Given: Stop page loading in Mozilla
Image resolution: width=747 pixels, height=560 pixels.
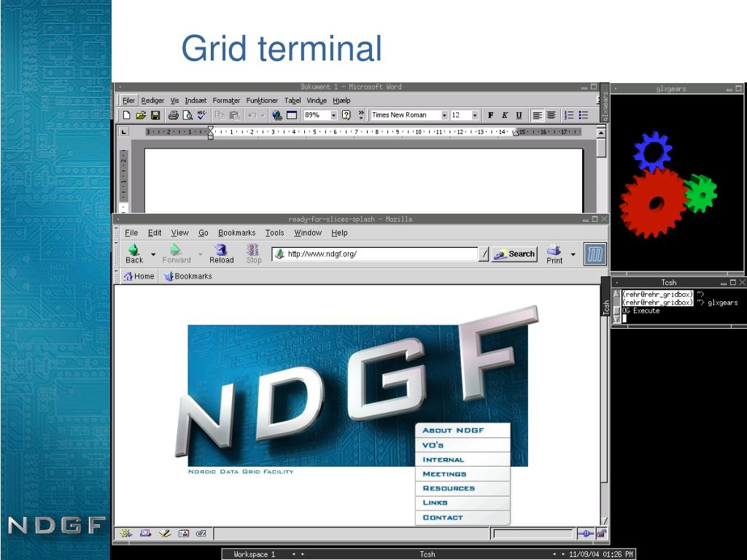Looking at the screenshot, I should (253, 254).
